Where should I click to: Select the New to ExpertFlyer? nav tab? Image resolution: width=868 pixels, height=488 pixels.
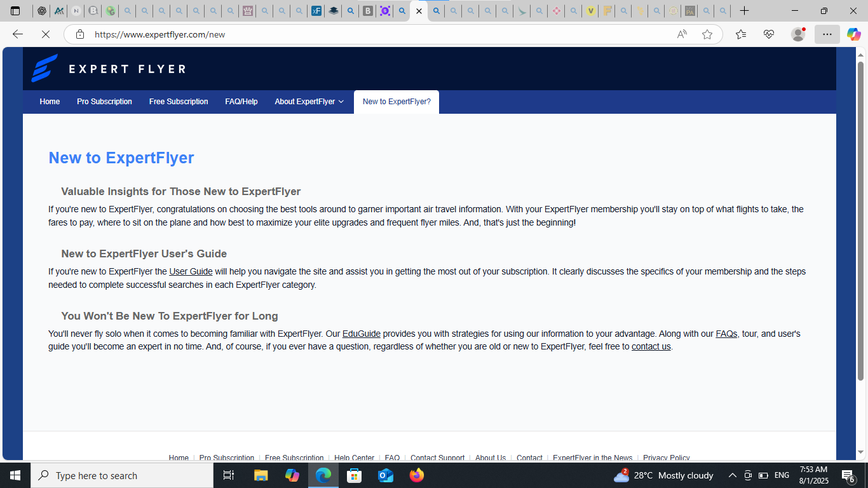pos(397,102)
